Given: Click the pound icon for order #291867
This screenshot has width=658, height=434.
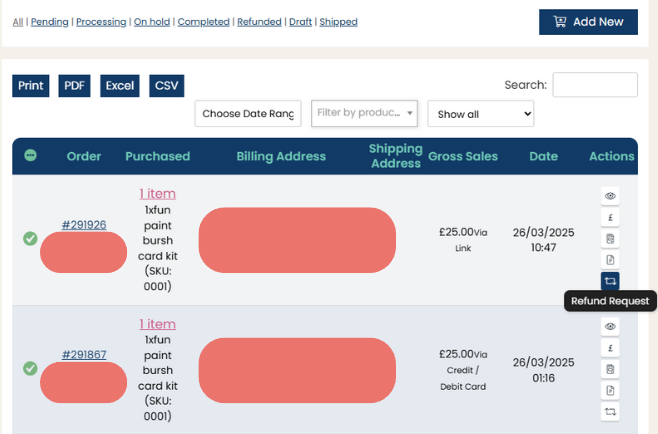Looking at the screenshot, I should pos(610,348).
